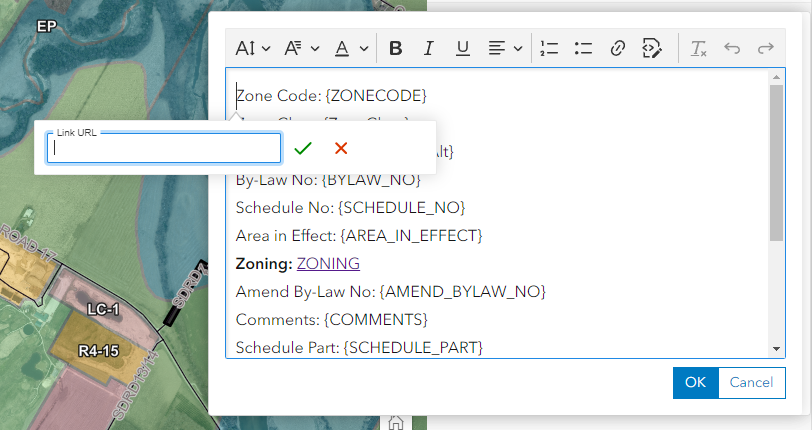
Task: Click the OK button
Action: [695, 383]
